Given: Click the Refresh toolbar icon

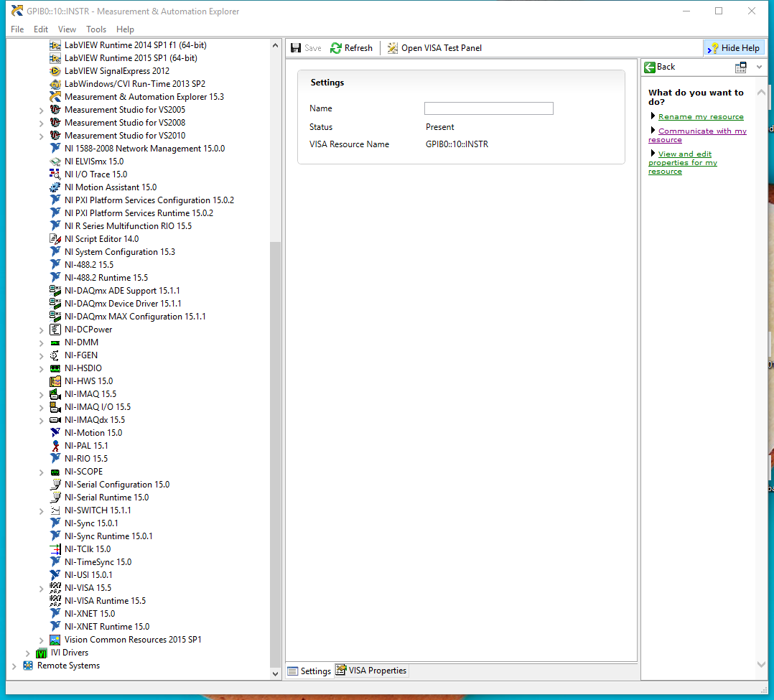Looking at the screenshot, I should tap(336, 48).
